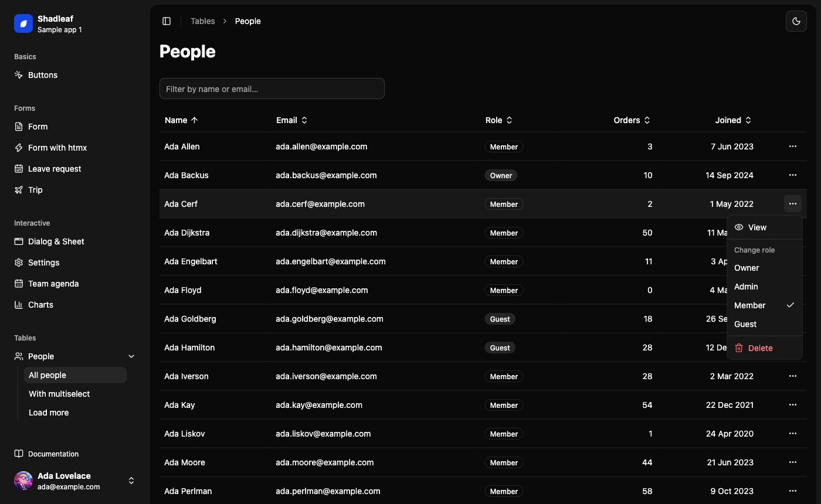Viewport: 821px width, 504px height.
Task: Focus the Filter by name or email field
Action: pos(272,88)
